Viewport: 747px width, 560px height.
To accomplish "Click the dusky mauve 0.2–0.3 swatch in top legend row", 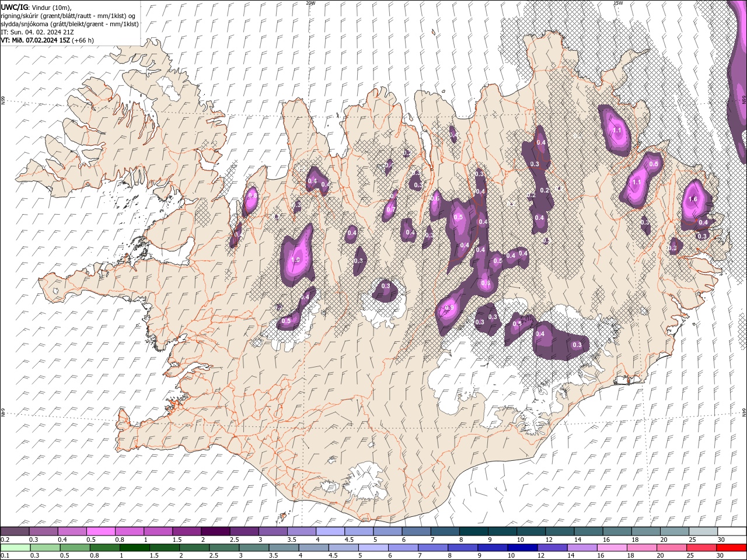I will (15, 531).
